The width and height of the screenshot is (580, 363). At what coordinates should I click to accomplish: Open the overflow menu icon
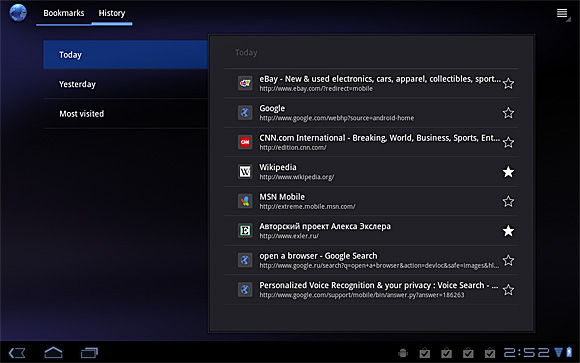pyautogui.click(x=562, y=13)
